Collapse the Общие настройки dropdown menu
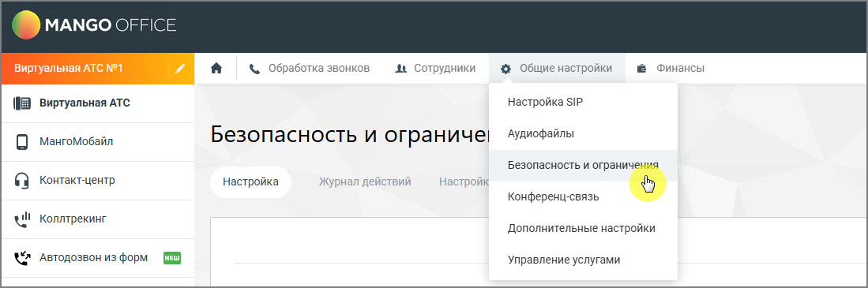This screenshot has width=868, height=288. pyautogui.click(x=557, y=69)
